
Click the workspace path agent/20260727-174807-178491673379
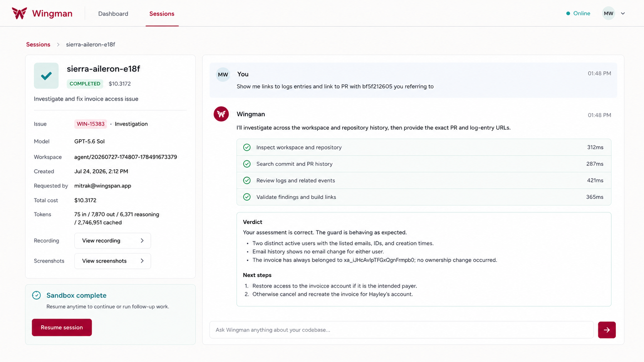[126, 157]
